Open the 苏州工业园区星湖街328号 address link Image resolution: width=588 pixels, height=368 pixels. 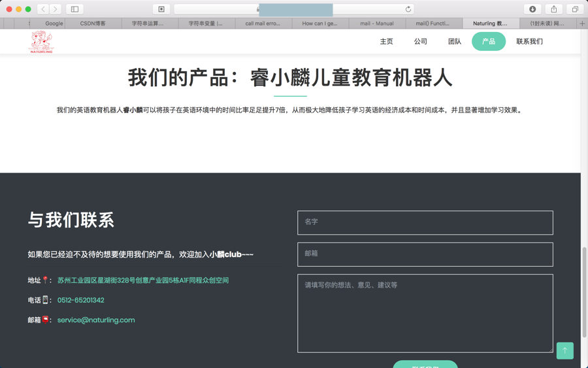tap(143, 280)
